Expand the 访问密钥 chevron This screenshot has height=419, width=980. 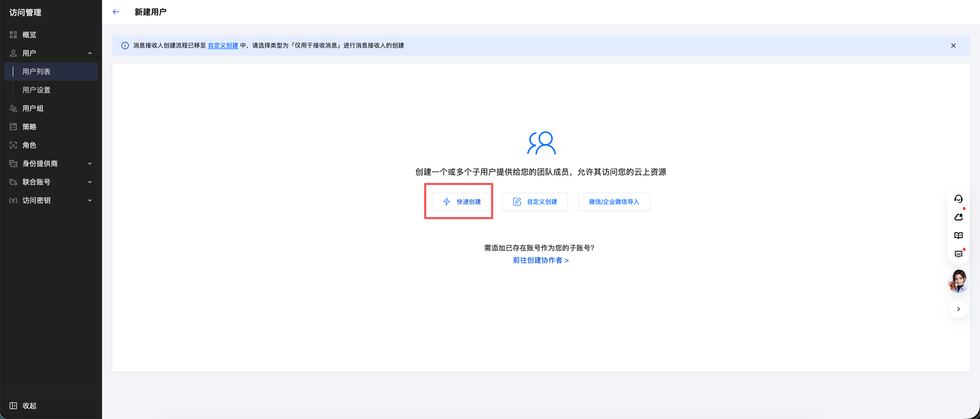pos(90,200)
